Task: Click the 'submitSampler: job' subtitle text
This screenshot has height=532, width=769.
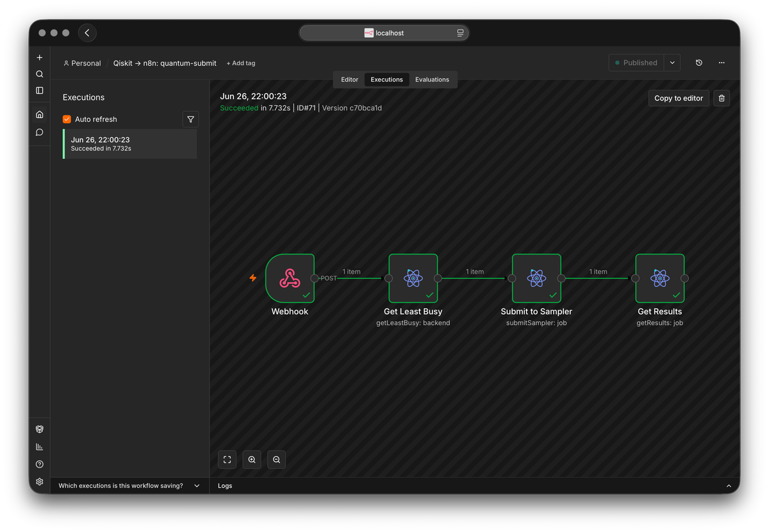Action: coord(536,323)
